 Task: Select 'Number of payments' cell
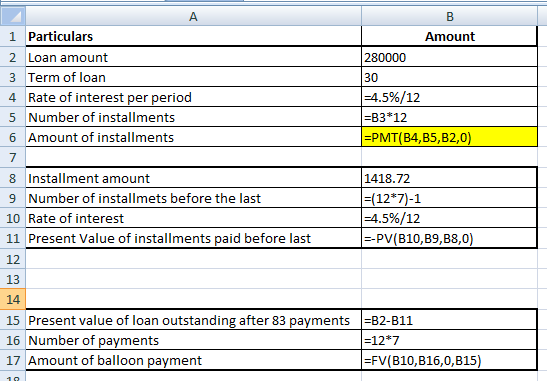click(x=193, y=340)
